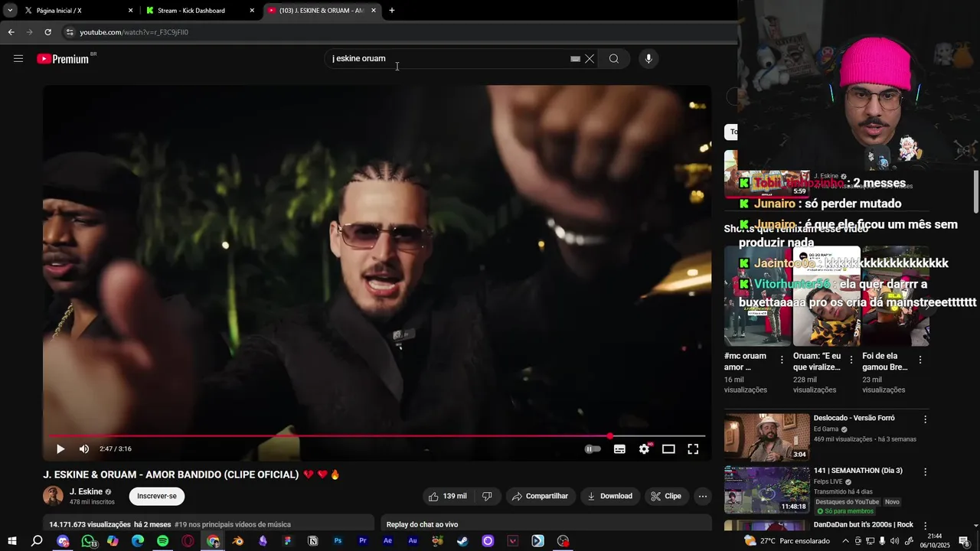Open Spotify from the taskbar

tap(163, 541)
